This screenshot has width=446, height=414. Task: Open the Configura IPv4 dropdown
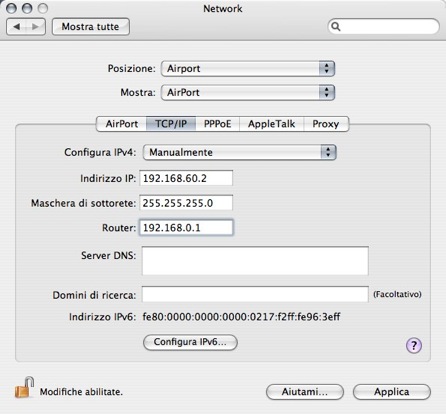tap(240, 152)
